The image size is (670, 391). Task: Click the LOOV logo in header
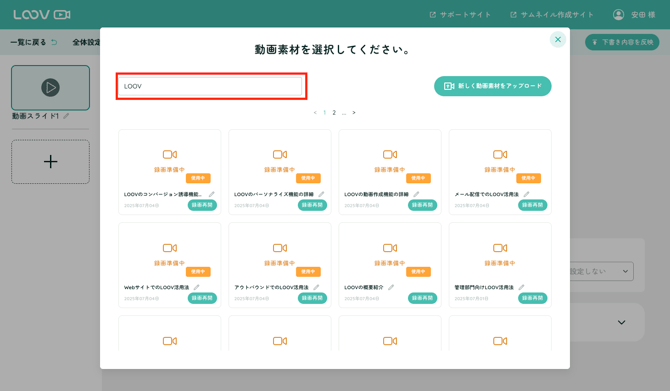pos(41,15)
